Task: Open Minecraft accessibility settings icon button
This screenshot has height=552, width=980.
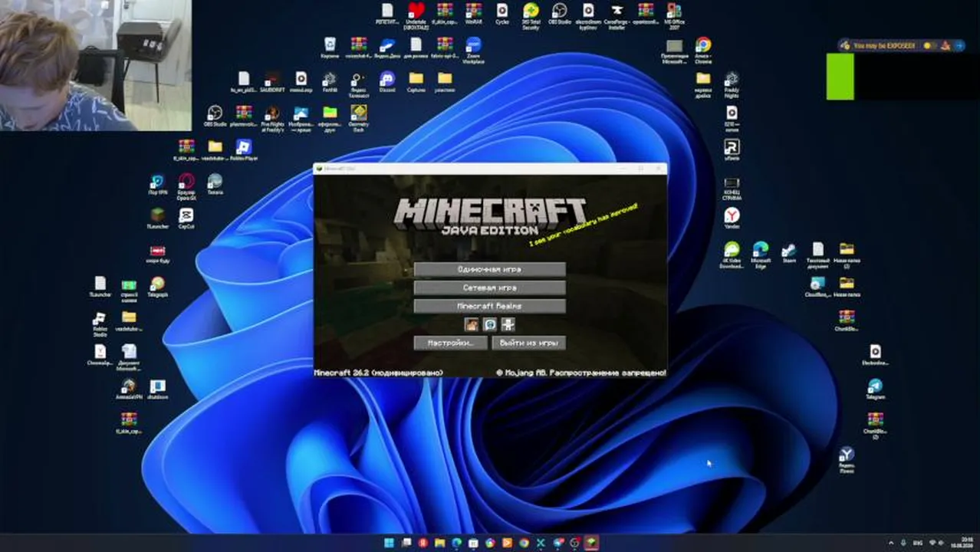Action: tap(508, 324)
